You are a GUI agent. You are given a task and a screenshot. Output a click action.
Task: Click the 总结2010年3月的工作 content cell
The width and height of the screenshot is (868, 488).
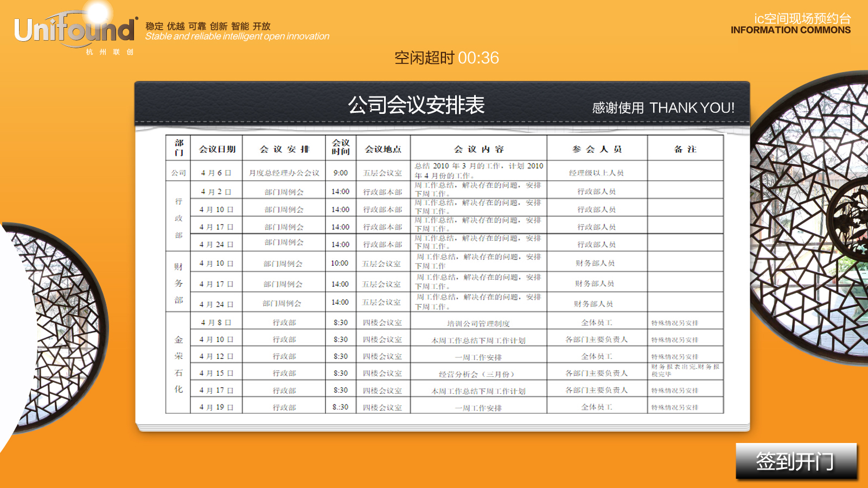tap(478, 171)
